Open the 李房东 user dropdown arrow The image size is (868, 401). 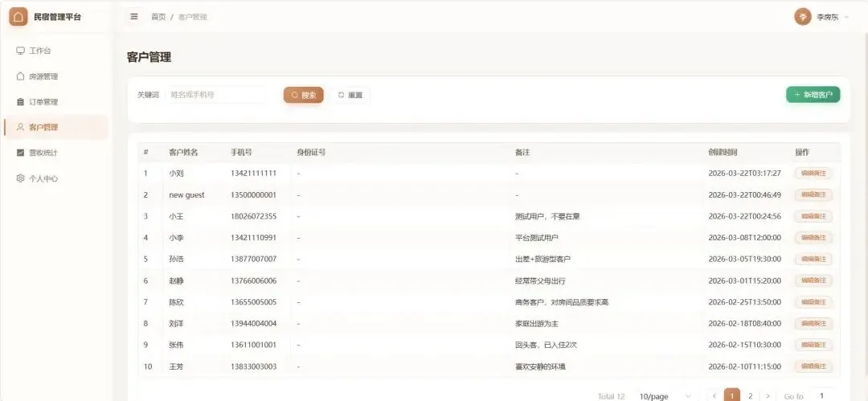tap(846, 18)
